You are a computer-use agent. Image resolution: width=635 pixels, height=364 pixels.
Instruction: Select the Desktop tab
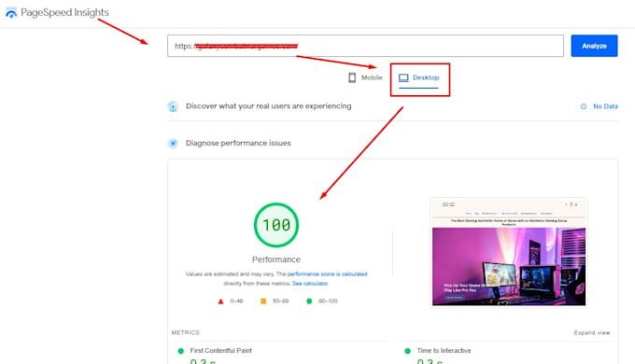[418, 77]
